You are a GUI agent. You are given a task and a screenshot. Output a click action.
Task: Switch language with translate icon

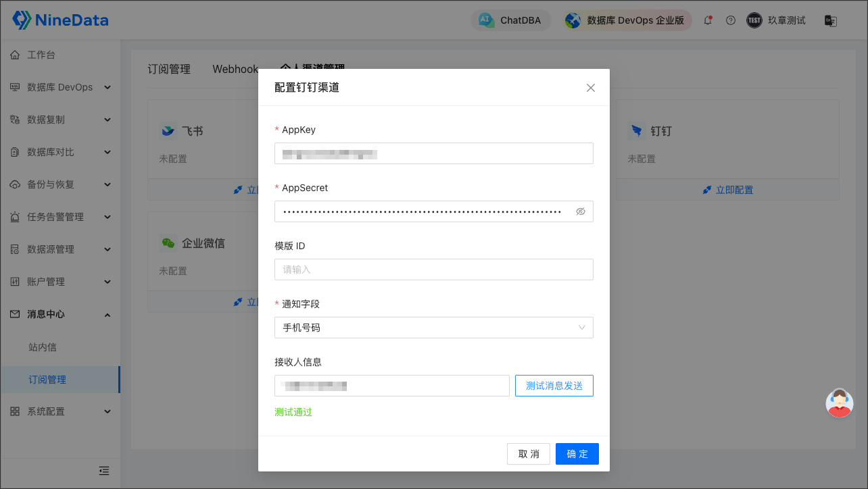tap(830, 20)
